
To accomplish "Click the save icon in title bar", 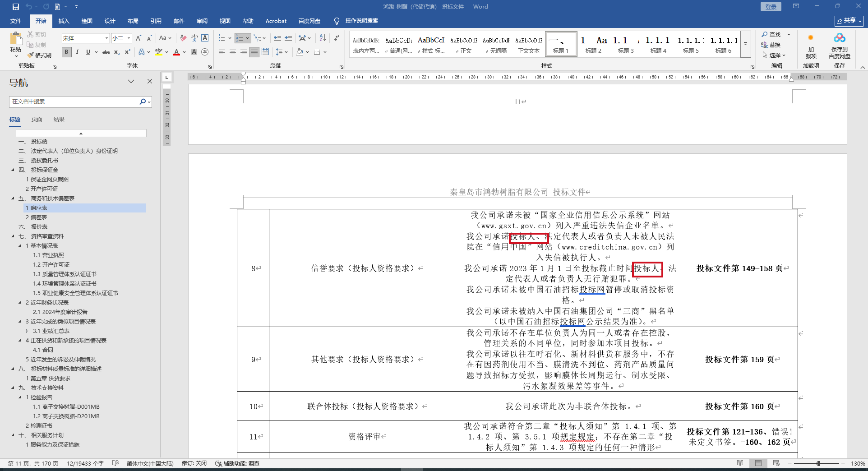I will click(16, 7).
